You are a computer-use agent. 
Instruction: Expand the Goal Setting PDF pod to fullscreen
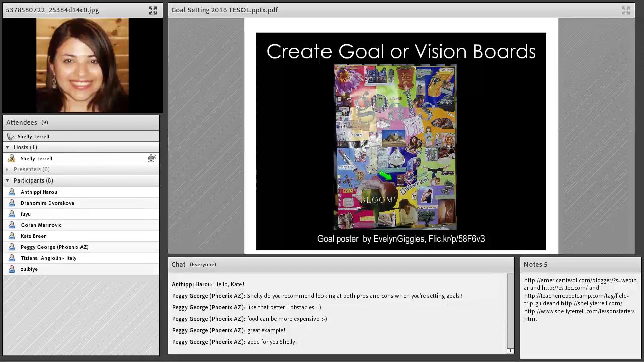pyautogui.click(x=626, y=10)
